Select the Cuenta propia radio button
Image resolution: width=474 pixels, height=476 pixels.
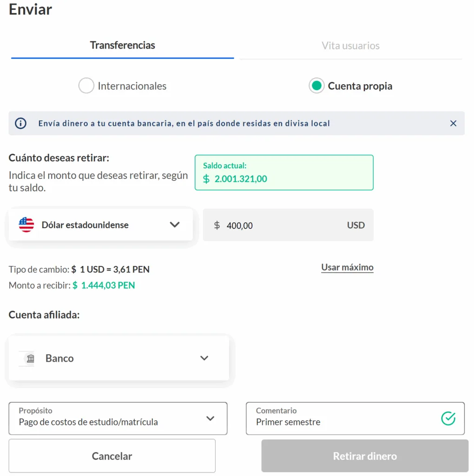316,86
